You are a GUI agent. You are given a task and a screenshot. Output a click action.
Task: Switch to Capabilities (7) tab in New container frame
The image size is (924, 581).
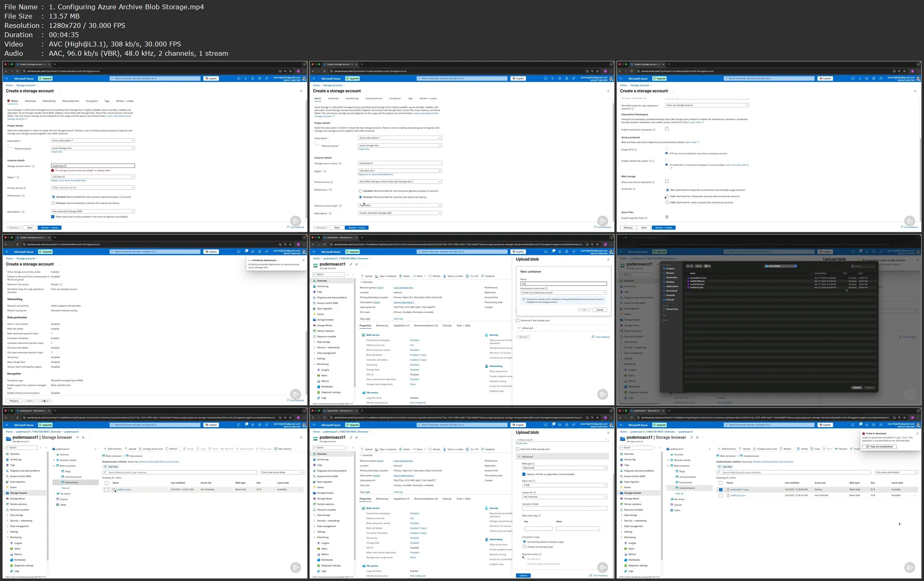(401, 325)
